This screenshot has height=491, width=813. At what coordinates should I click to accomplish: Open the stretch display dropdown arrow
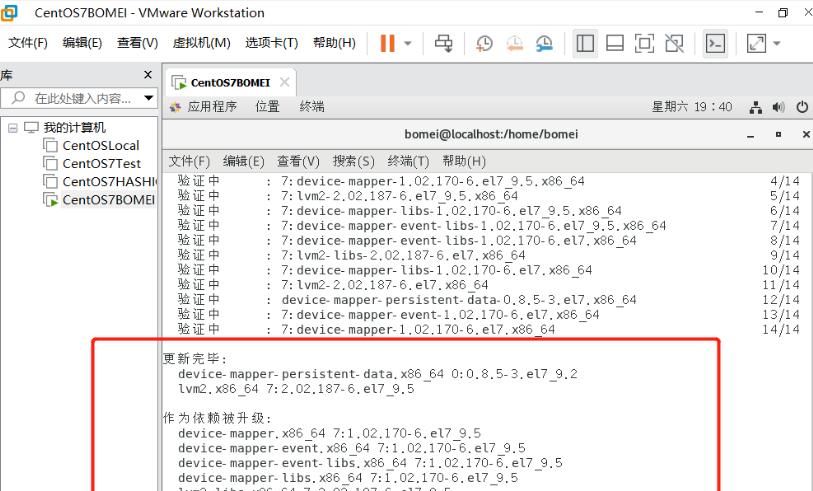pos(777,44)
